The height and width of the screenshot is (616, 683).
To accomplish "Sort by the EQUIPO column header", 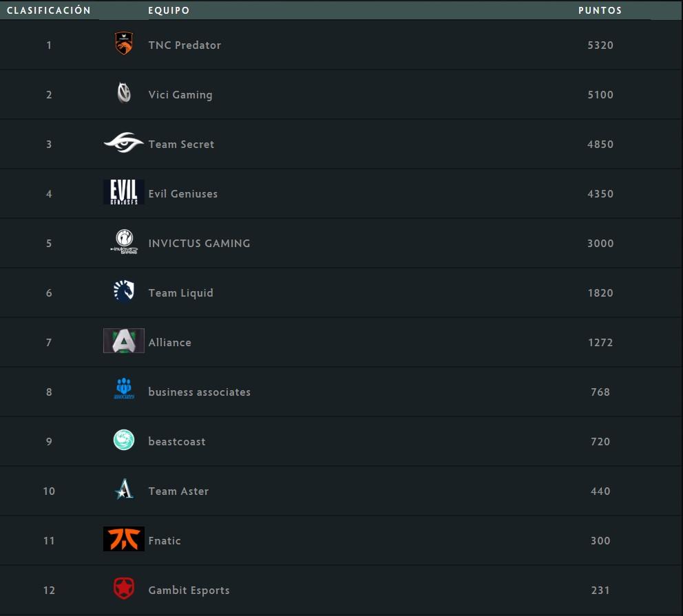I will 169,10.
